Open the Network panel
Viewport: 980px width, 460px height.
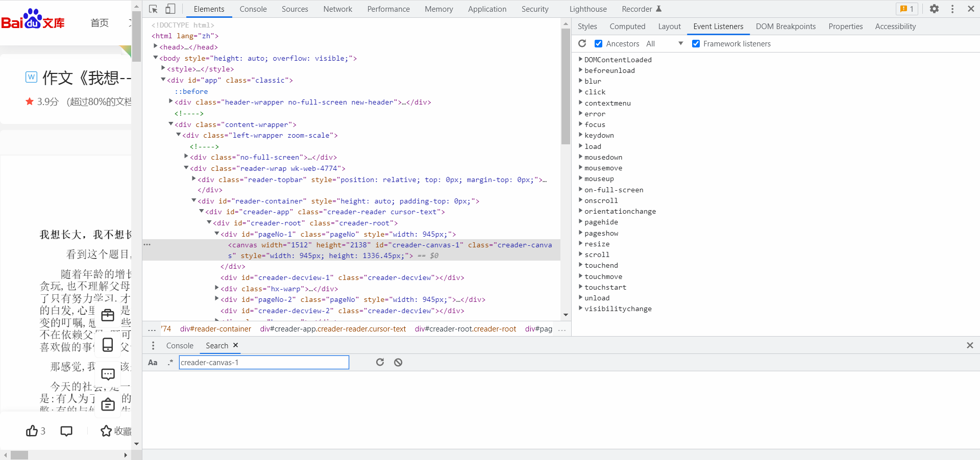[x=337, y=9]
